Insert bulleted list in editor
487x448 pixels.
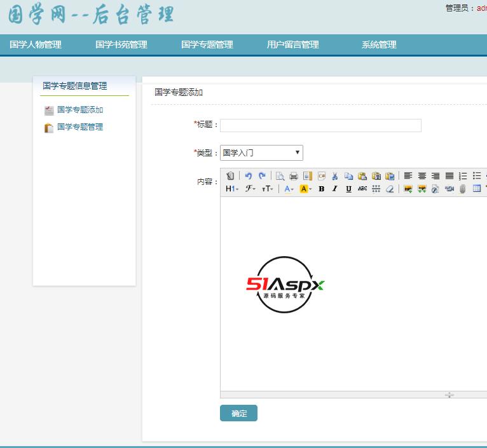tap(477, 176)
